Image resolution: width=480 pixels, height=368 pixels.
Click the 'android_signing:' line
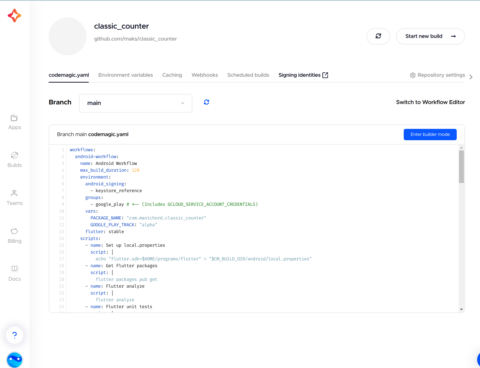(x=106, y=184)
